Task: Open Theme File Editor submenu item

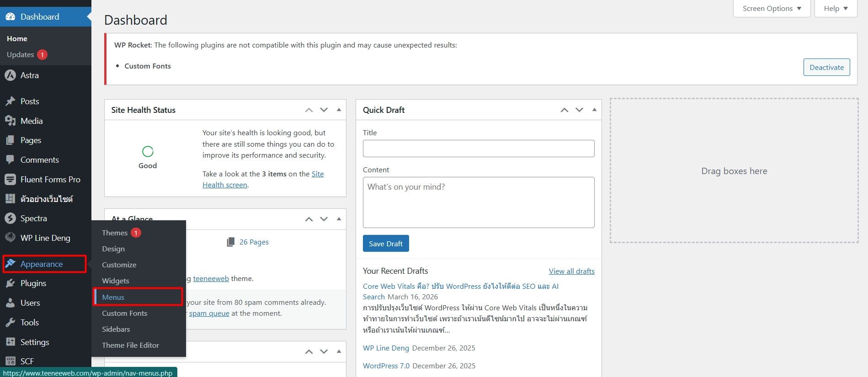Action: pyautogui.click(x=131, y=345)
